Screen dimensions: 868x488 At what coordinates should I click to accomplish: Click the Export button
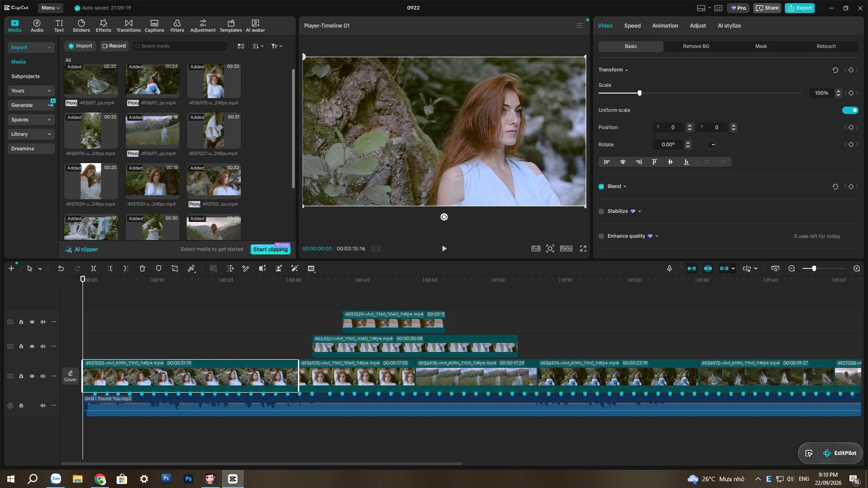point(799,8)
